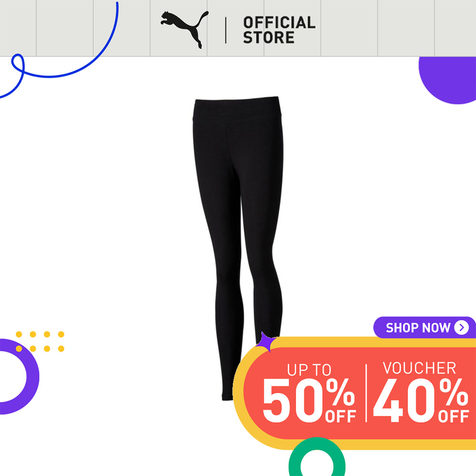Click the VOUCHER label text
Viewport: 476px width, 476px height.
coord(419,368)
